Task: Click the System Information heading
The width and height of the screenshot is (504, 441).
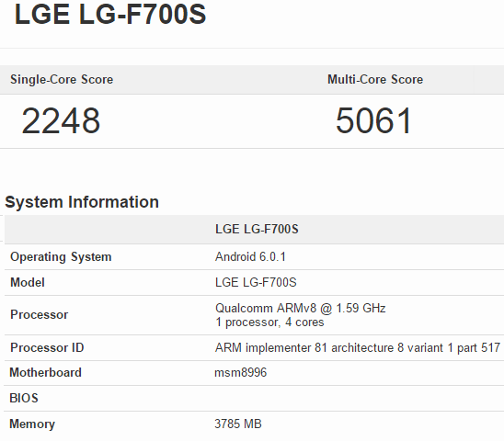Action: (82, 202)
